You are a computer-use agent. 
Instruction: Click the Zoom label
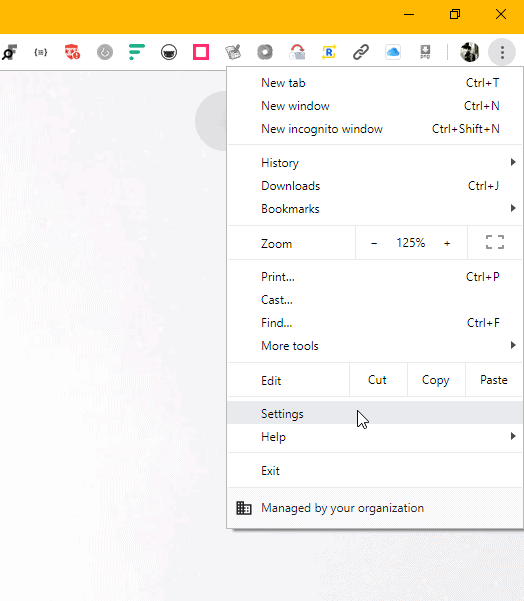coord(276,244)
